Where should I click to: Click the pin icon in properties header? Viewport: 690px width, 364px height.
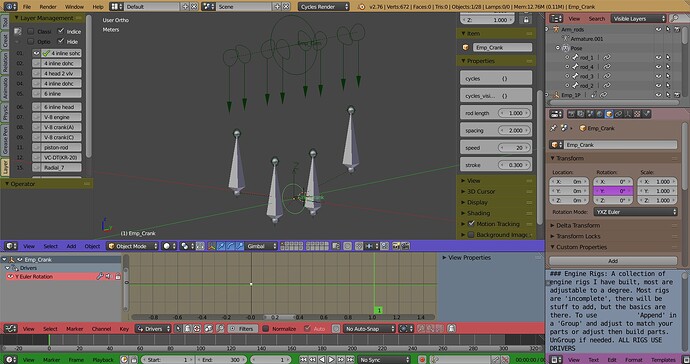(x=554, y=128)
